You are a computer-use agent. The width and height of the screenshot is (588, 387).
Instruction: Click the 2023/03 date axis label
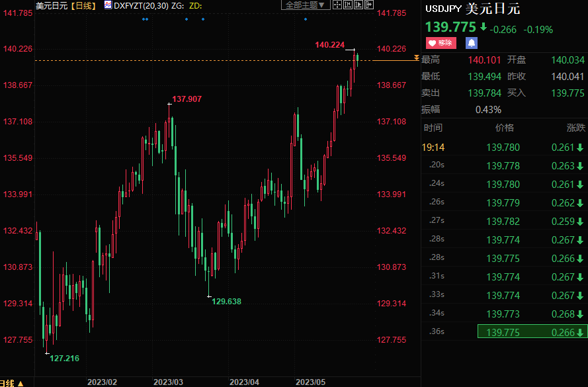coord(169,382)
